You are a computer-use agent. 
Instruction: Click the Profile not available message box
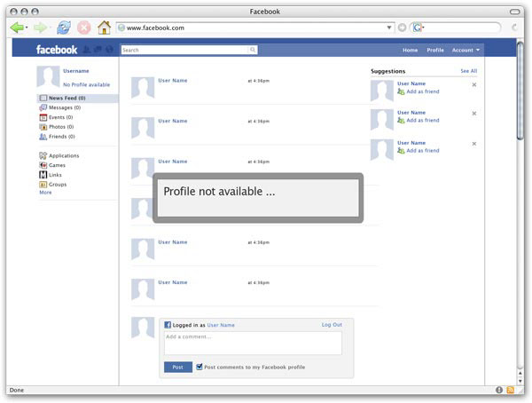coord(258,198)
